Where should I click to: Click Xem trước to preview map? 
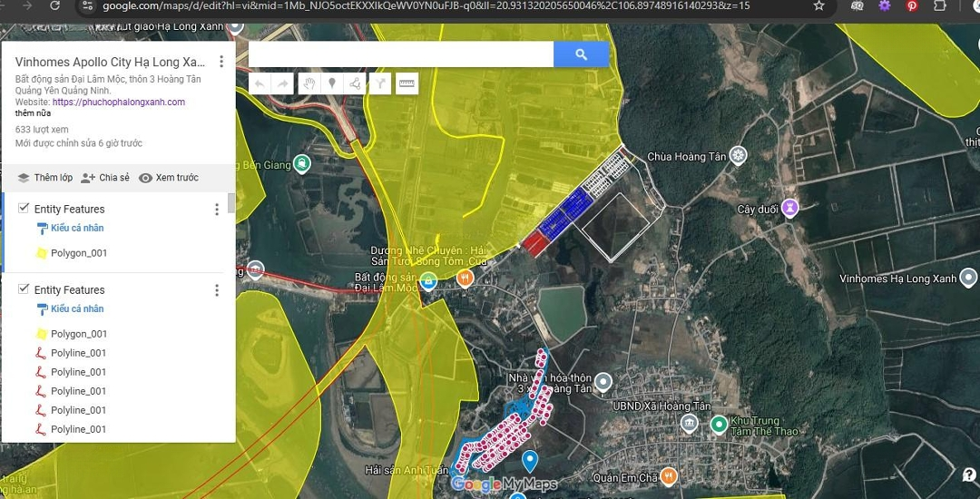pyautogui.click(x=169, y=177)
